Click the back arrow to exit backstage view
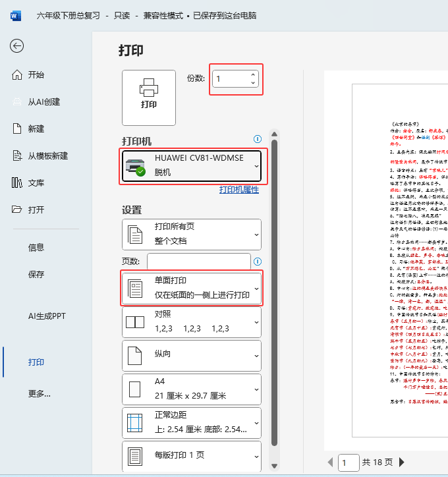This screenshot has width=448, height=477. click(x=16, y=46)
